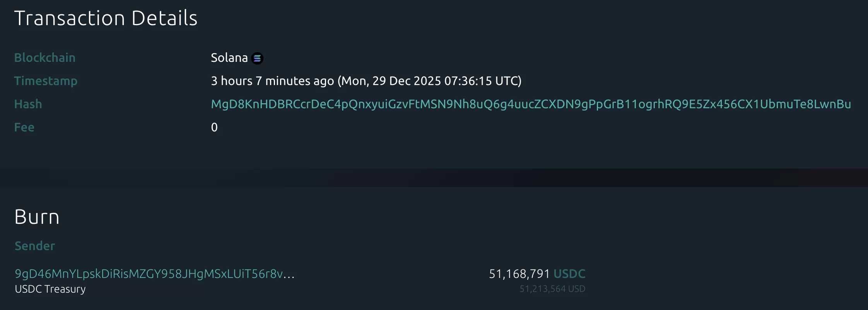Select the Solana blockchain name

229,58
